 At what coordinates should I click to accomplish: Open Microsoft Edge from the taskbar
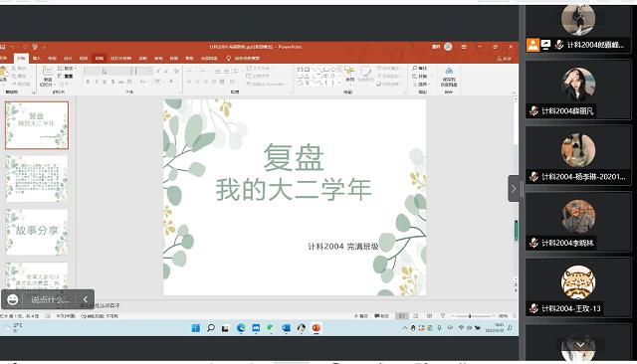[241, 328]
